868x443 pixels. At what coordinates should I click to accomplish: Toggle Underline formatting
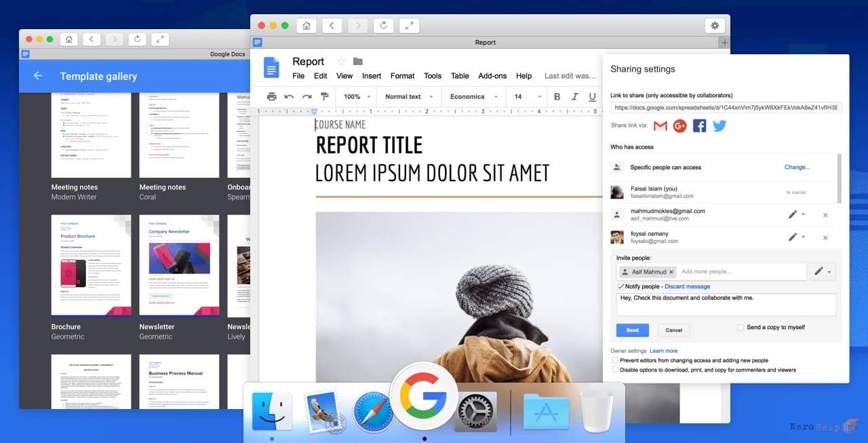(x=592, y=96)
